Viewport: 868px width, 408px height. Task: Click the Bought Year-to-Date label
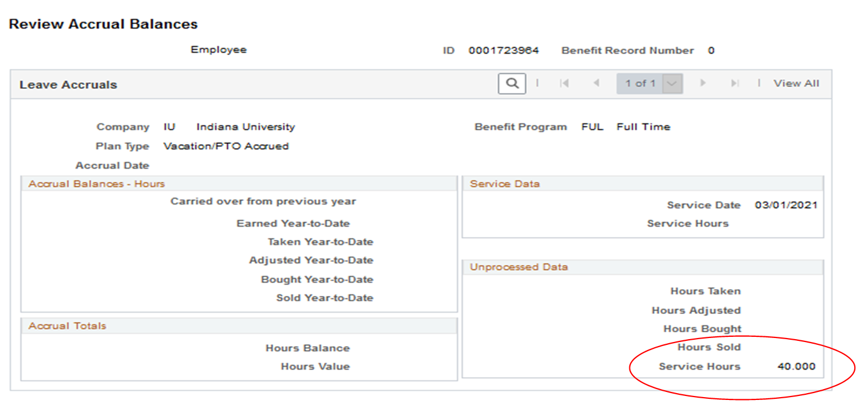coord(317,280)
